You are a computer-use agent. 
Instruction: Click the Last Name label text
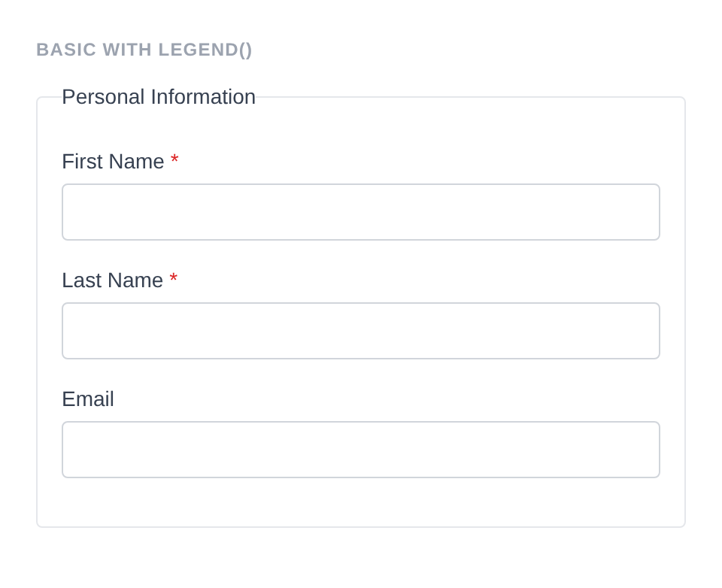(112, 280)
